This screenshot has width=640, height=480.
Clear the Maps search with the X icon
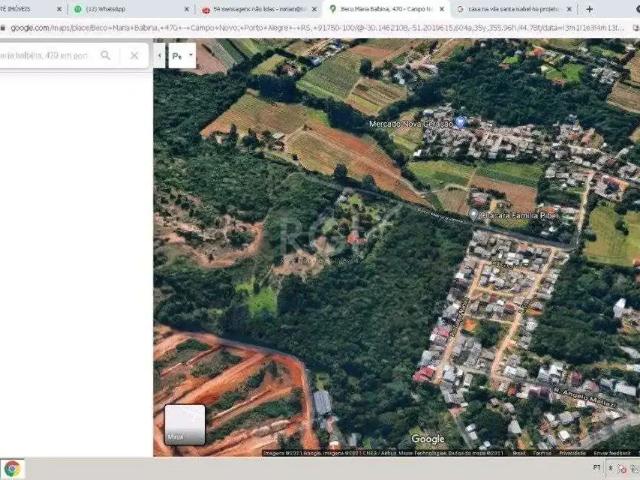(x=134, y=55)
